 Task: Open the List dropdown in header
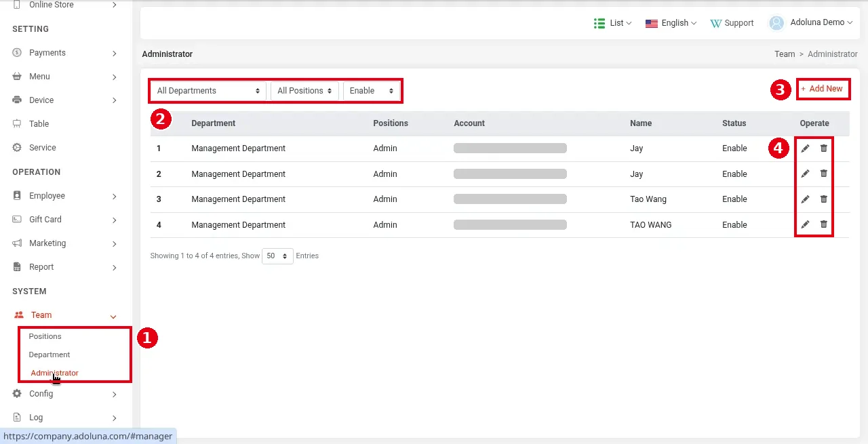(x=613, y=23)
